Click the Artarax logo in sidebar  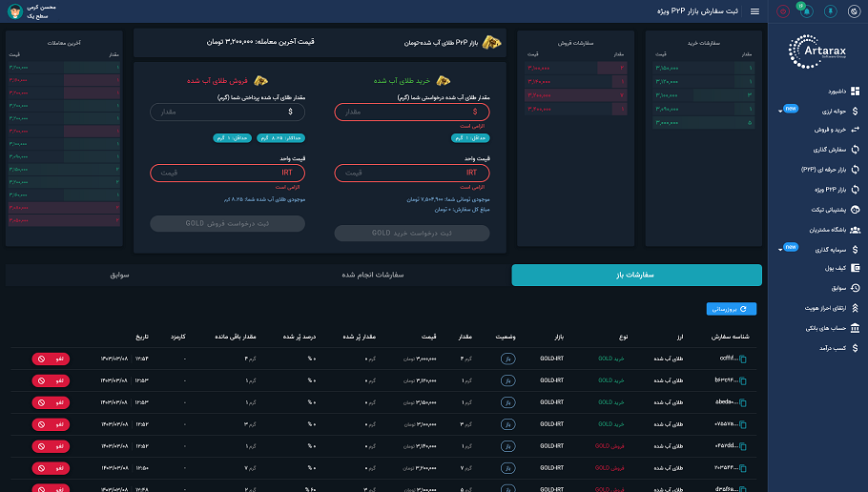(817, 51)
